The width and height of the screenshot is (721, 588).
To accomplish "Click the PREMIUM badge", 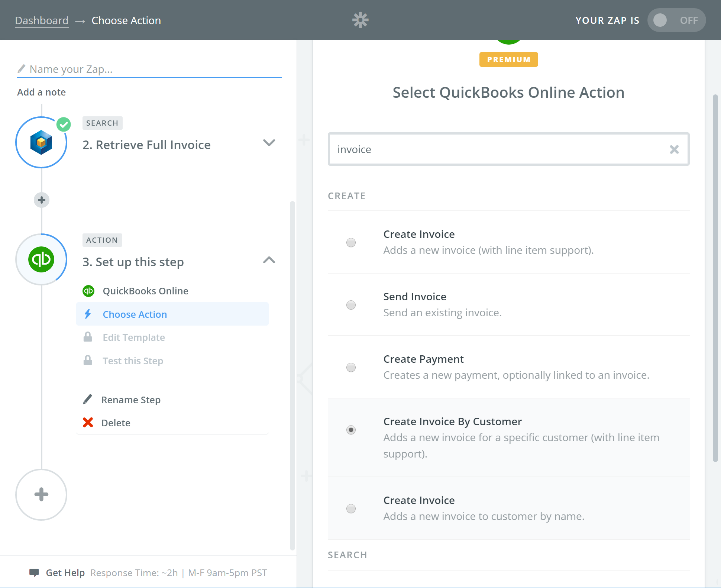I will (508, 59).
